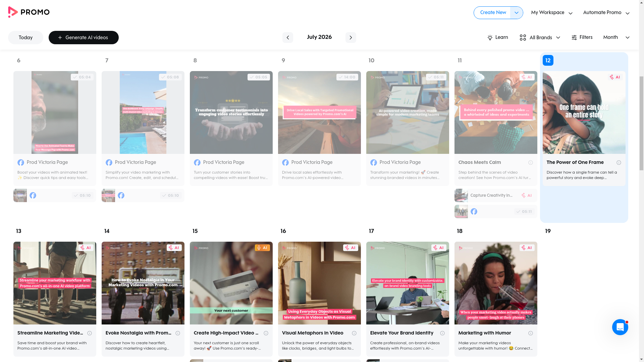644x362 pixels.
Task: Open customer testimonials video thumbnail
Action: (x=231, y=112)
